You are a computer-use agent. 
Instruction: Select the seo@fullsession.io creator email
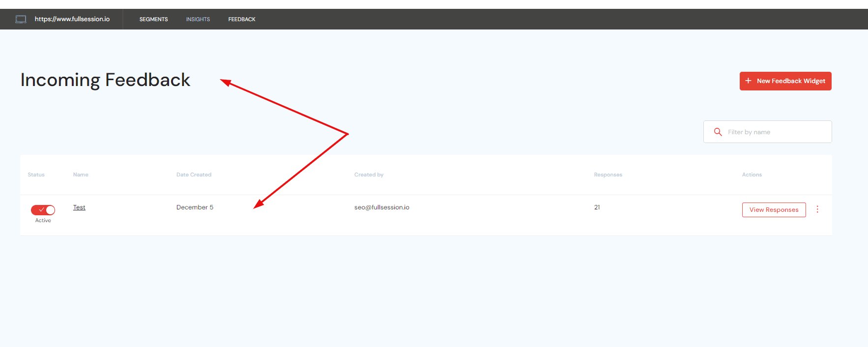[x=381, y=207]
